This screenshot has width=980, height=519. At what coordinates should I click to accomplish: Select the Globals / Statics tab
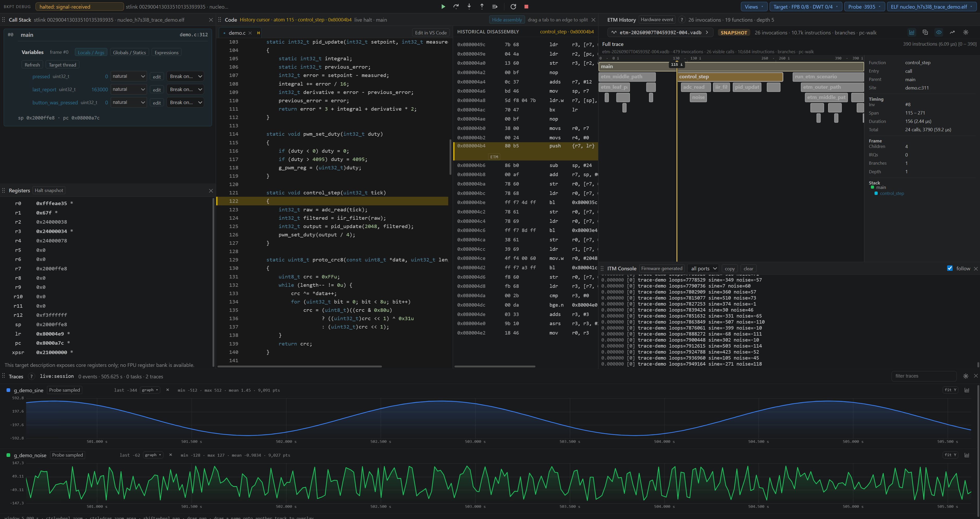click(129, 52)
